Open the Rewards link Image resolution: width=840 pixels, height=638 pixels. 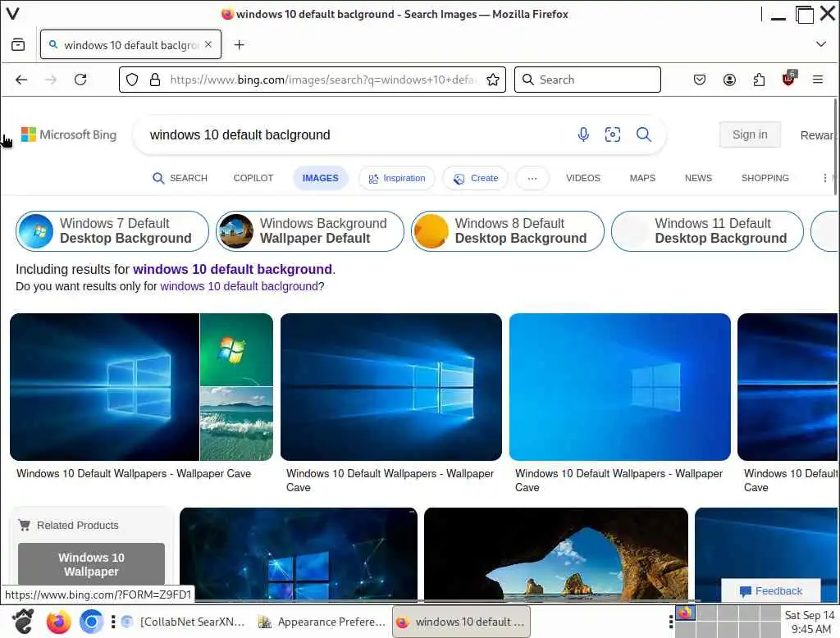pyautogui.click(x=816, y=135)
